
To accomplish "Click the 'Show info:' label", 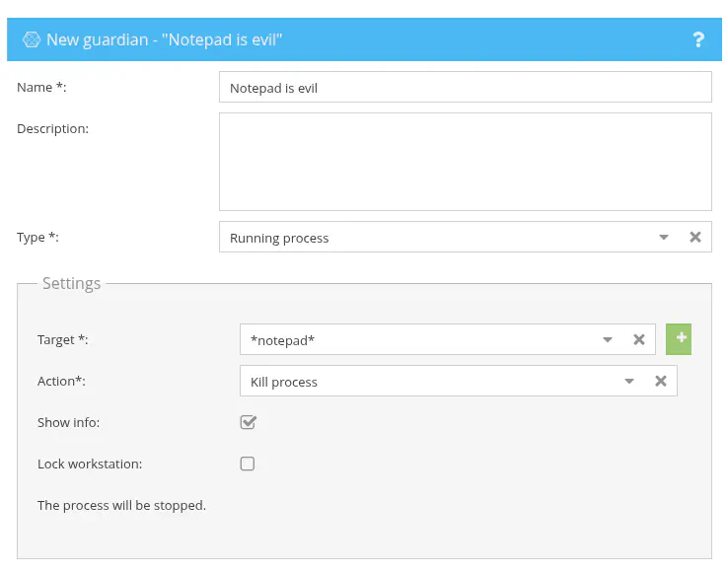I will (69, 422).
